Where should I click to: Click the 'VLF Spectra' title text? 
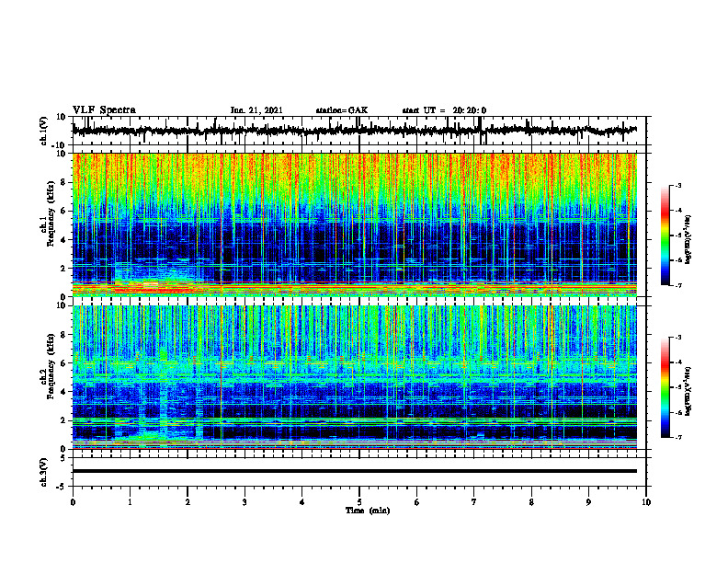tap(104, 110)
